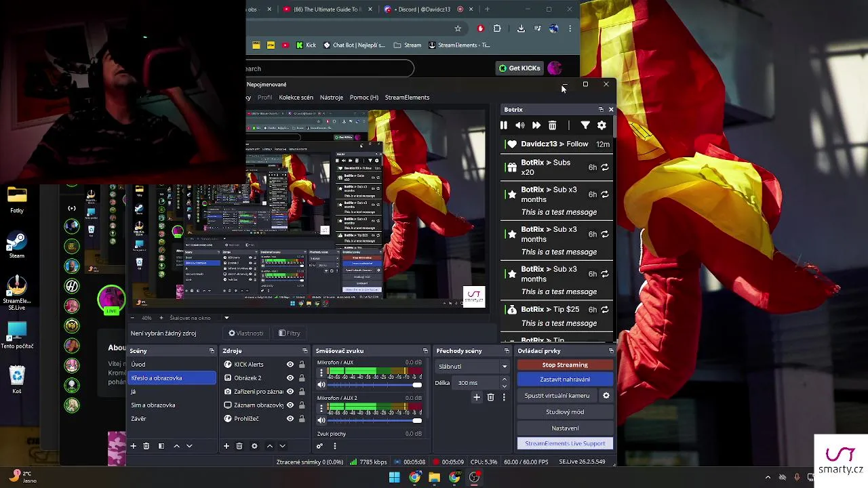
Task: Pause the Botrix alert queue
Action: [x=503, y=125]
